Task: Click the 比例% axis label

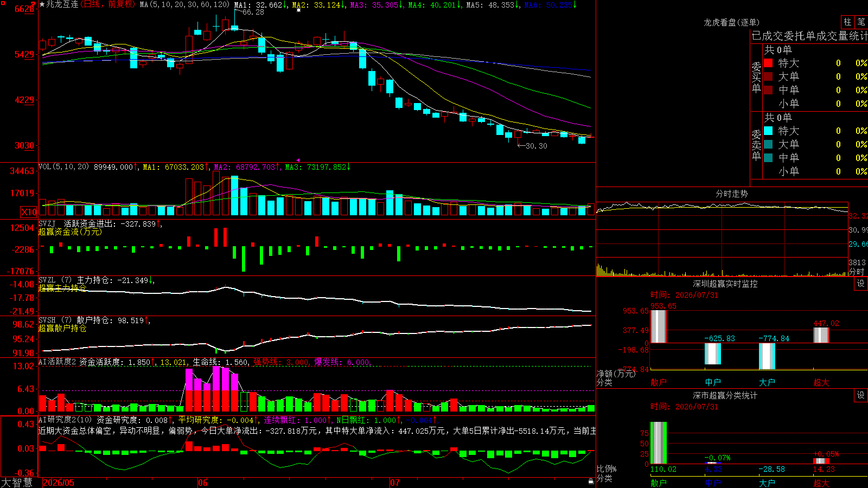Action: (607, 468)
